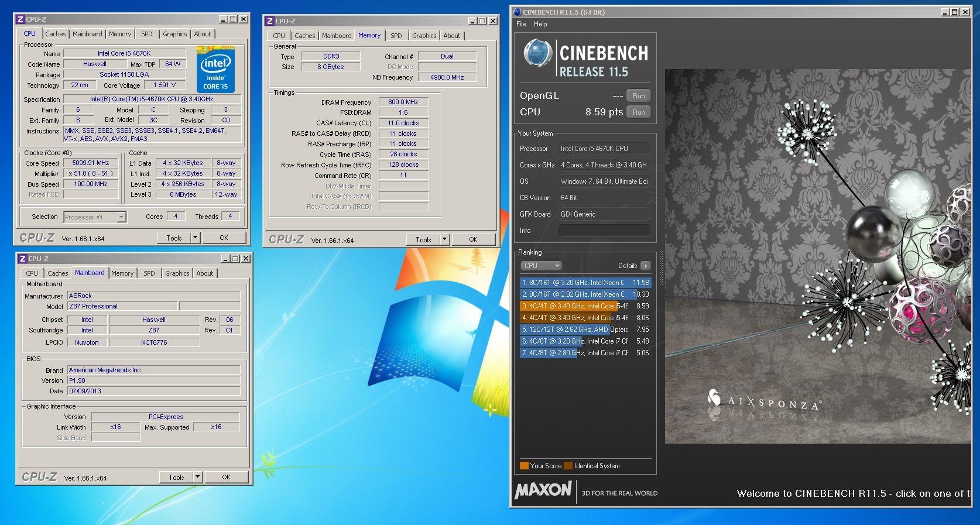Open SPD tab in Memory window
This screenshot has height=525, width=980.
(x=396, y=36)
